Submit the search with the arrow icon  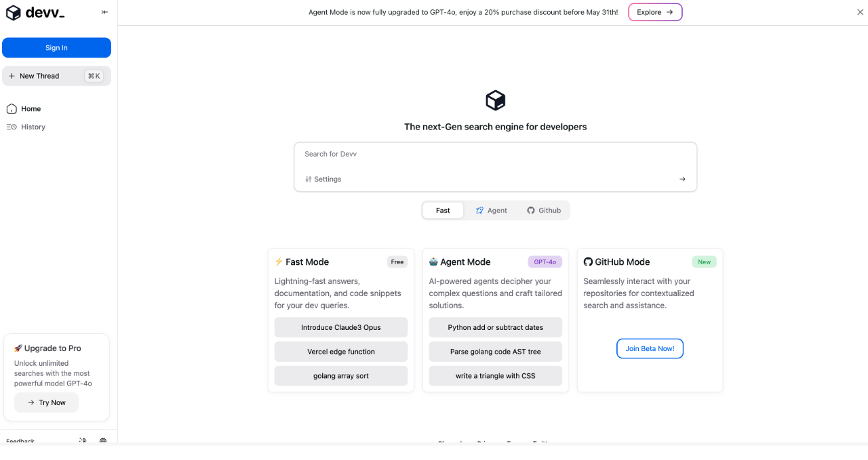point(682,179)
